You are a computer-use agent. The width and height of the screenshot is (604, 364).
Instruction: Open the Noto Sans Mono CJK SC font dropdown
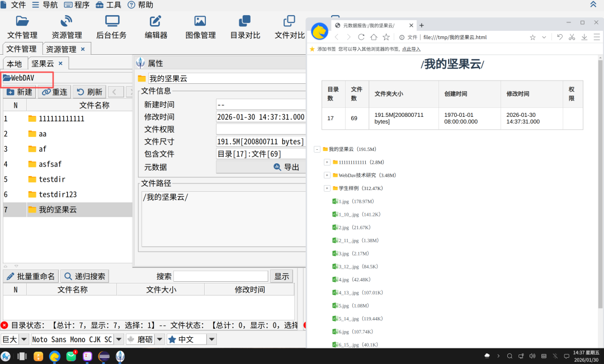click(x=119, y=339)
